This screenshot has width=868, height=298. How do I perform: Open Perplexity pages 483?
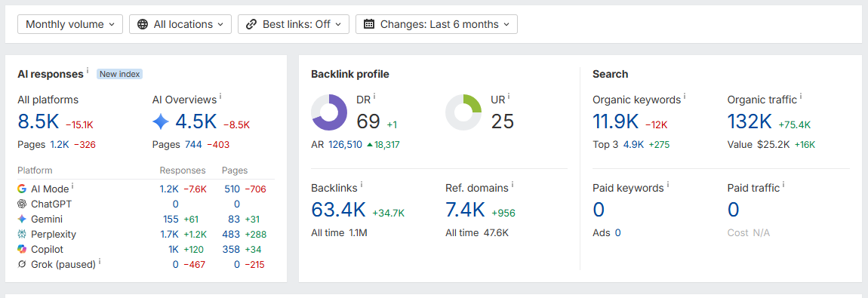(231, 235)
